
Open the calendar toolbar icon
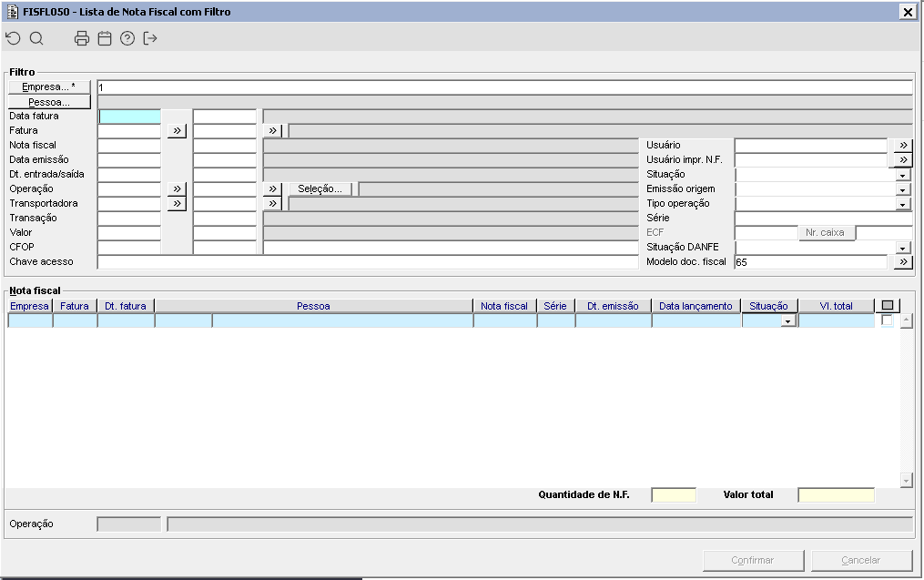(105, 38)
